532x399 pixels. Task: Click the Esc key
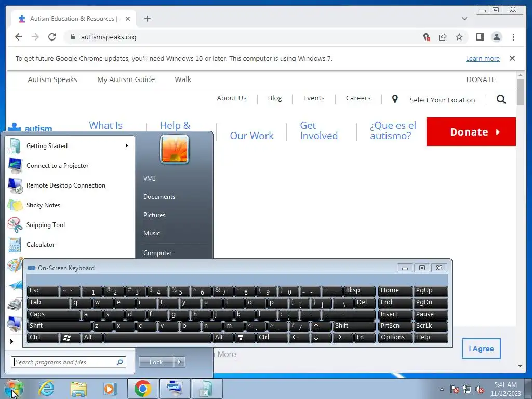43,291
